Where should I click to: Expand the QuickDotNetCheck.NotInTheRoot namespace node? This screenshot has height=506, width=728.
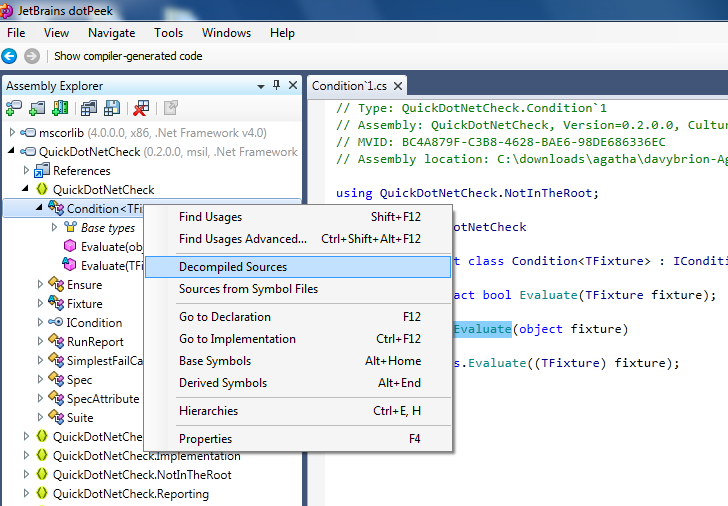coord(26,474)
